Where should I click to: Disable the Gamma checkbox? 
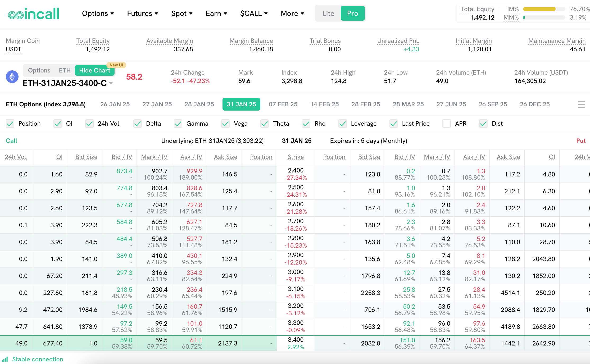pos(178,124)
